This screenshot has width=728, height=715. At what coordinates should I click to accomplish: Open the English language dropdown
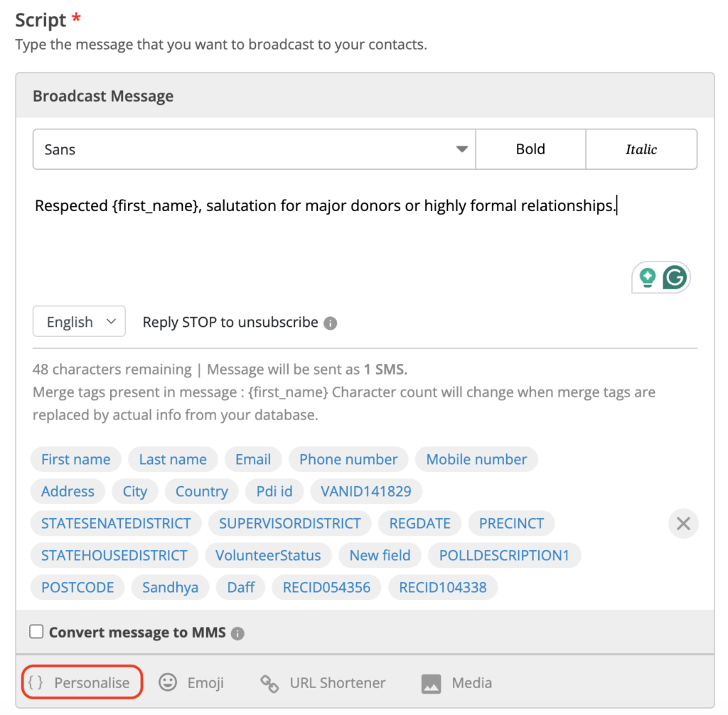[79, 322]
